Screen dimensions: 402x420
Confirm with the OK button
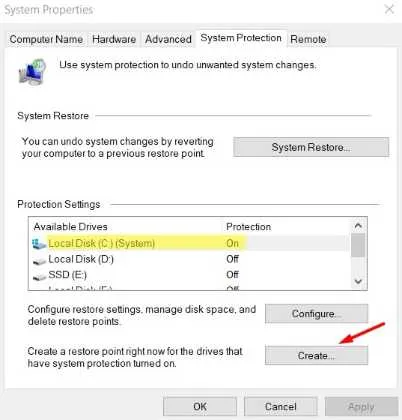click(x=200, y=406)
